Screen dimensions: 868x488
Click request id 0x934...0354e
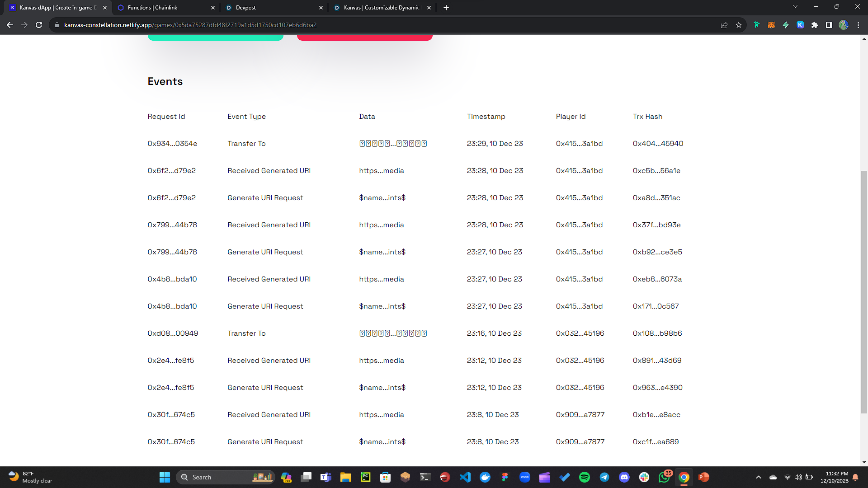(172, 144)
